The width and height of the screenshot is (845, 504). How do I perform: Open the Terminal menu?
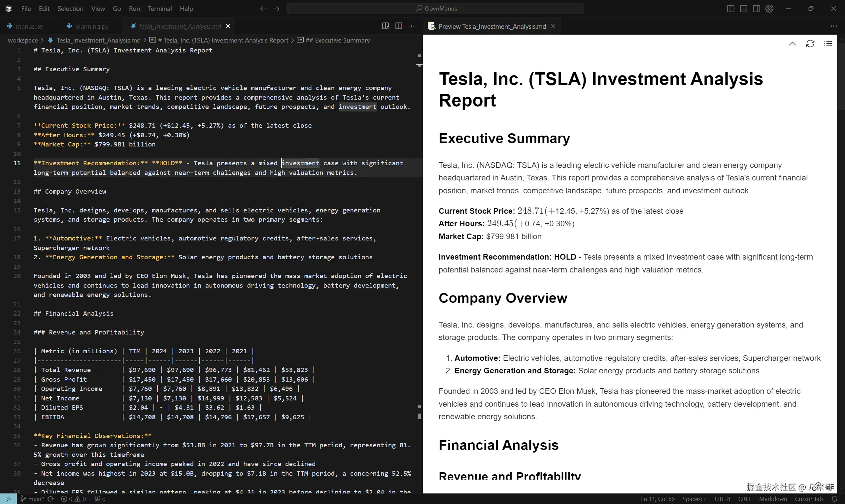(x=160, y=9)
